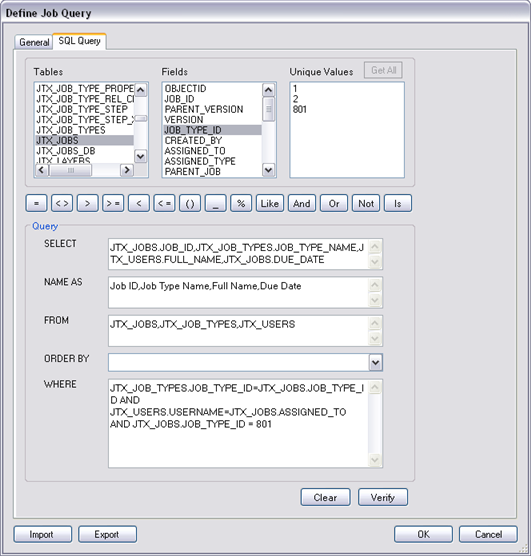
Task: Import a query definition
Action: pyautogui.click(x=43, y=534)
